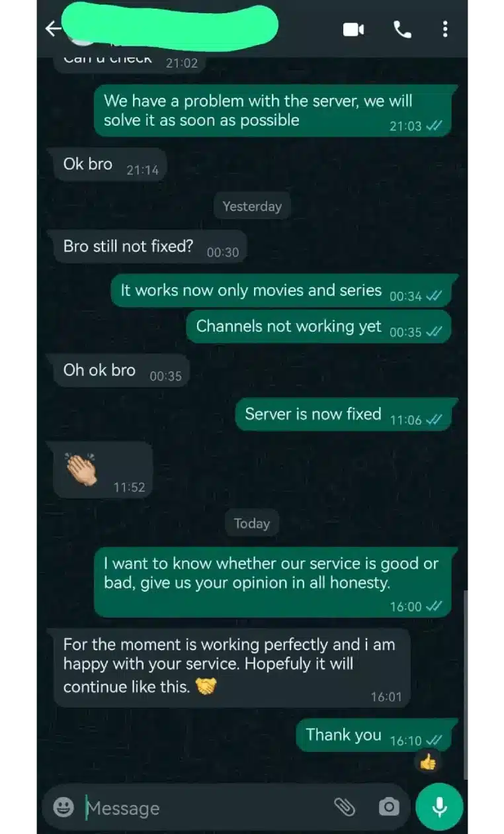
Task: Select the 'Bro still not fixed?' message
Action: (150, 247)
